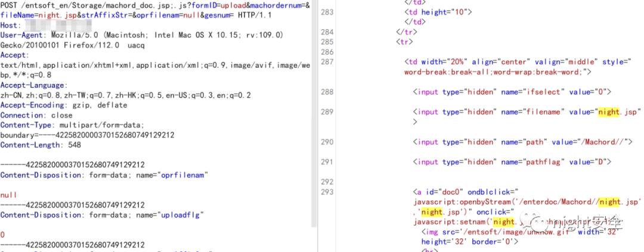Select the hidden input named "ifselect"
The height and width of the screenshot is (252, 644).
click(512, 92)
